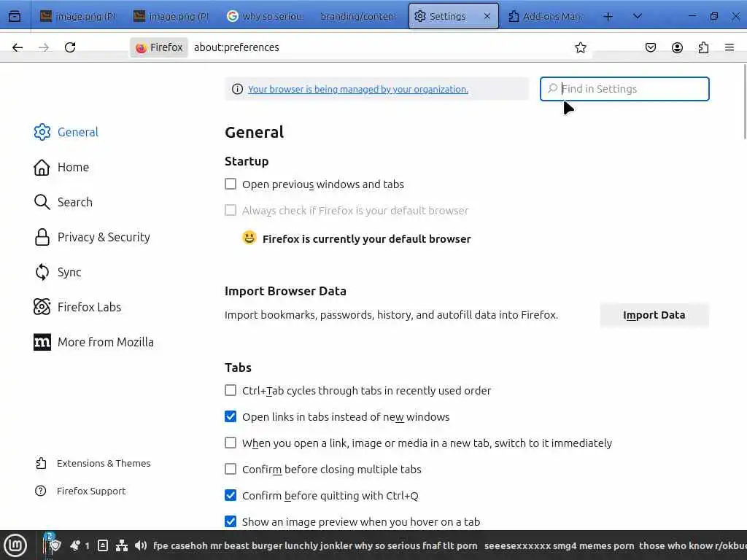
Task: Click the General gear icon in the sidebar
Action: 42,132
